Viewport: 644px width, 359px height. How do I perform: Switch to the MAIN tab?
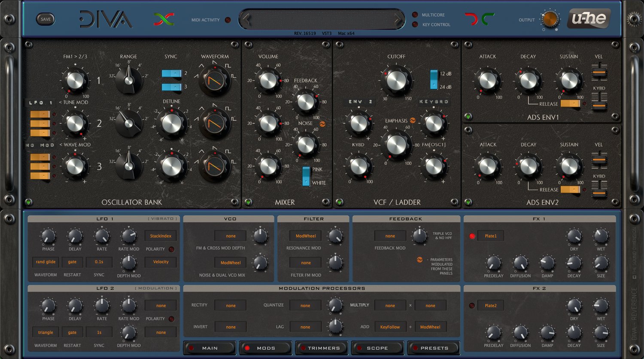[210, 348]
